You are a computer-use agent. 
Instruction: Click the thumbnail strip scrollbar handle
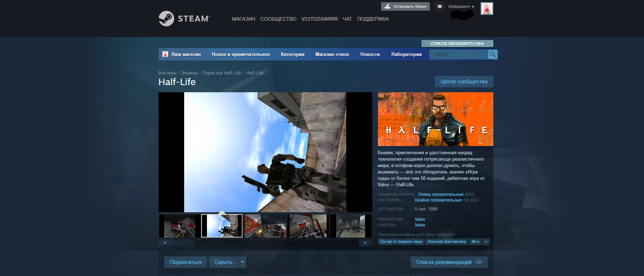coord(183,243)
